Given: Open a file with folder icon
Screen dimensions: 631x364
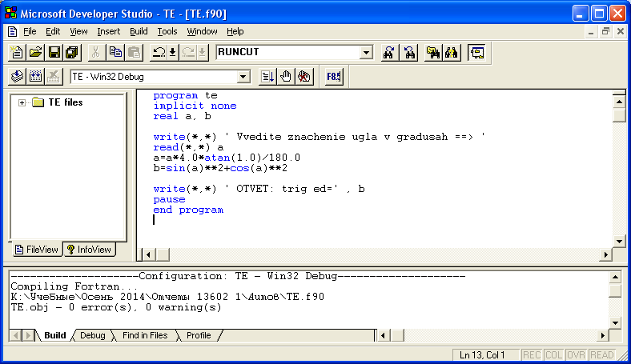Looking at the screenshot, I should tap(35, 52).
